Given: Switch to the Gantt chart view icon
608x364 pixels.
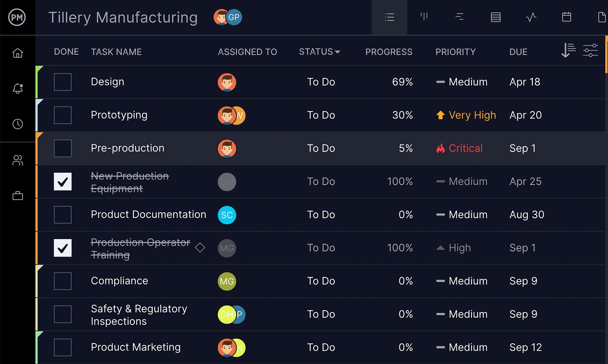Looking at the screenshot, I should click(x=459, y=17).
